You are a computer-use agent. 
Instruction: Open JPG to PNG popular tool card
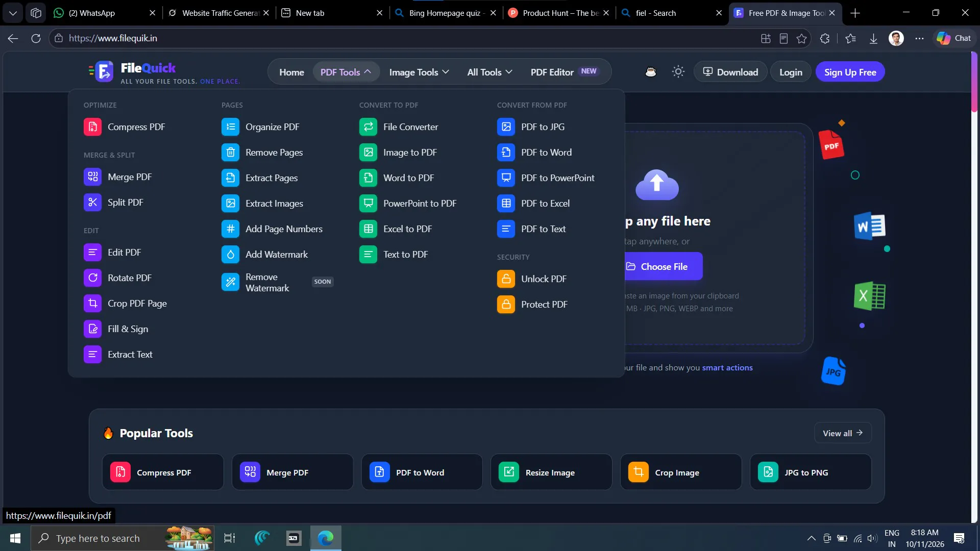(811, 472)
